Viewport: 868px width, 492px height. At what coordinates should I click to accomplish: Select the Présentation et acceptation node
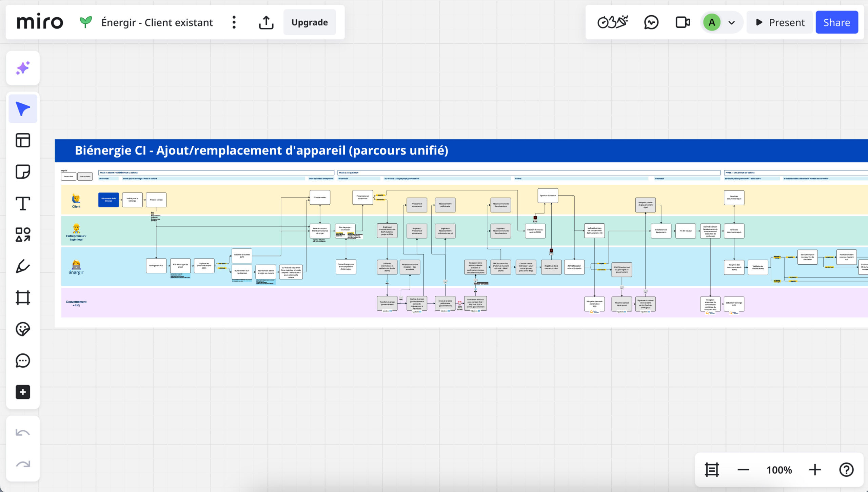pos(362,197)
